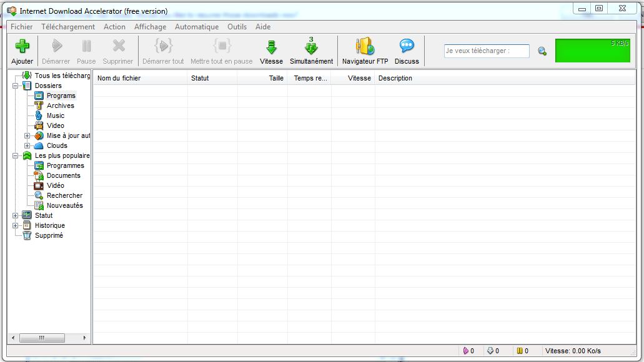Select Vidéo under Les plus populaires

[x=56, y=185]
